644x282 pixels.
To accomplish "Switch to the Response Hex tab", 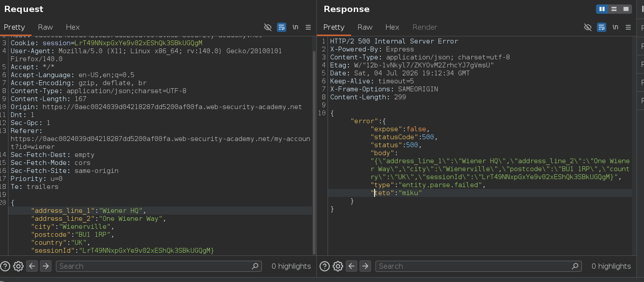I will [x=392, y=27].
